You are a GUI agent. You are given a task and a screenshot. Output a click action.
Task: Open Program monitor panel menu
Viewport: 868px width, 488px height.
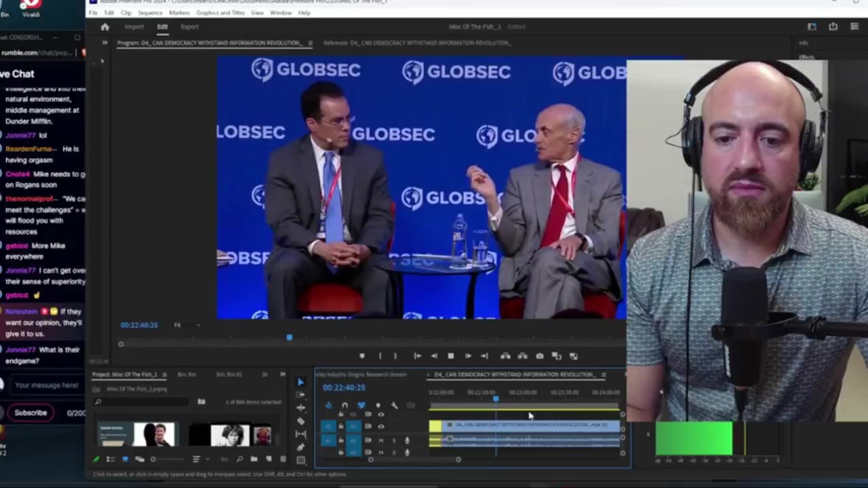310,43
